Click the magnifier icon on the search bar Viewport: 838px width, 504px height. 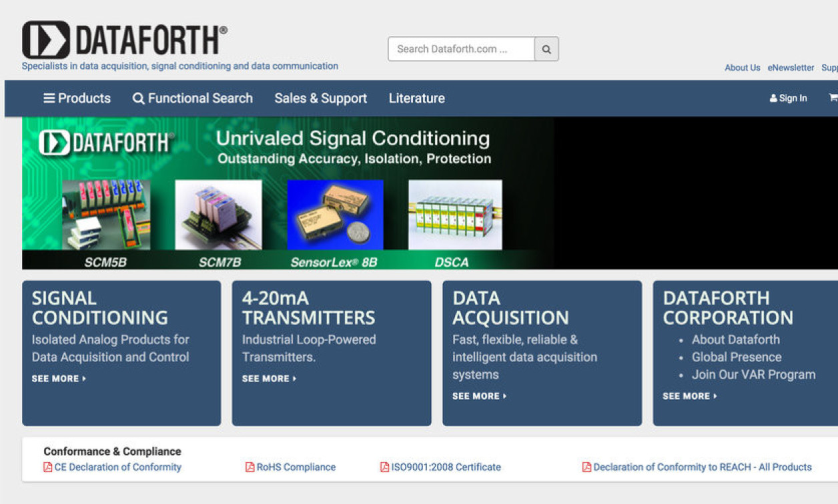(x=546, y=49)
